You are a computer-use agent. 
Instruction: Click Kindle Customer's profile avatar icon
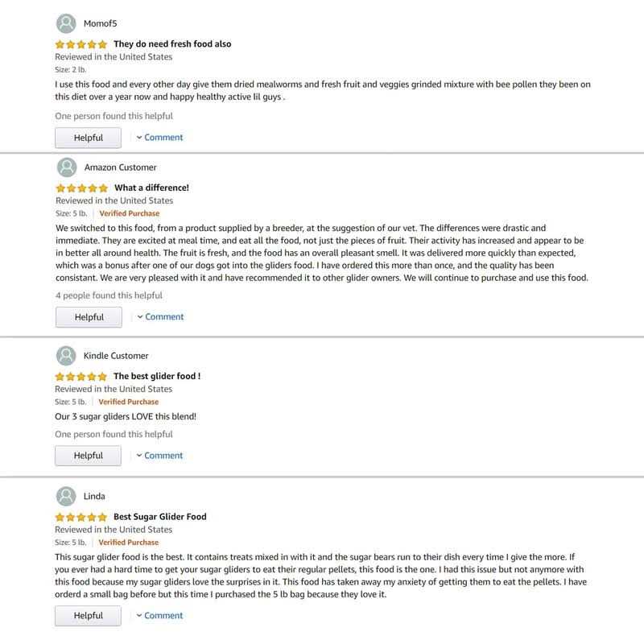(x=67, y=355)
